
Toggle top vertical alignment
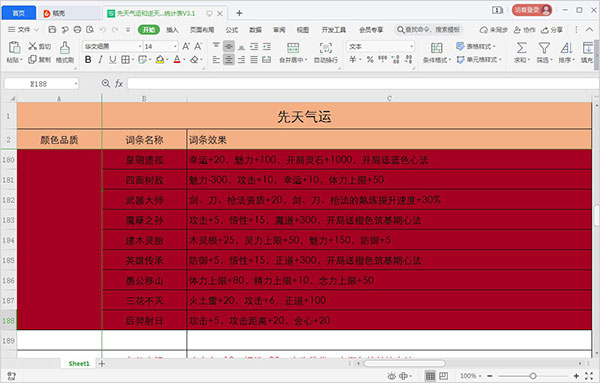216,46
